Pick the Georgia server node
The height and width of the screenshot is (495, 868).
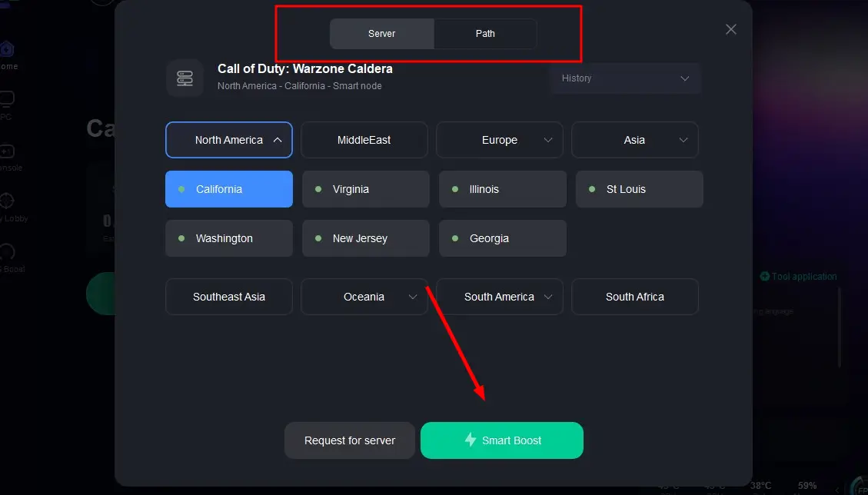click(502, 238)
